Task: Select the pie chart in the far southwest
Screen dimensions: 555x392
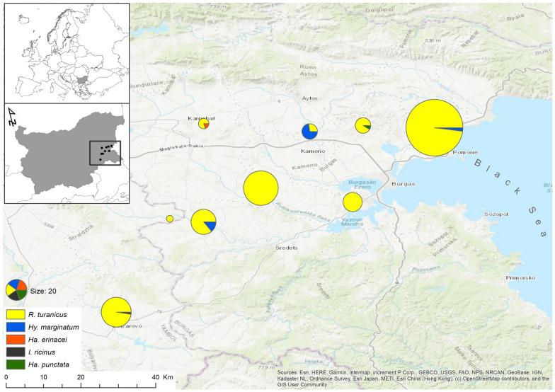Action: 116,312
